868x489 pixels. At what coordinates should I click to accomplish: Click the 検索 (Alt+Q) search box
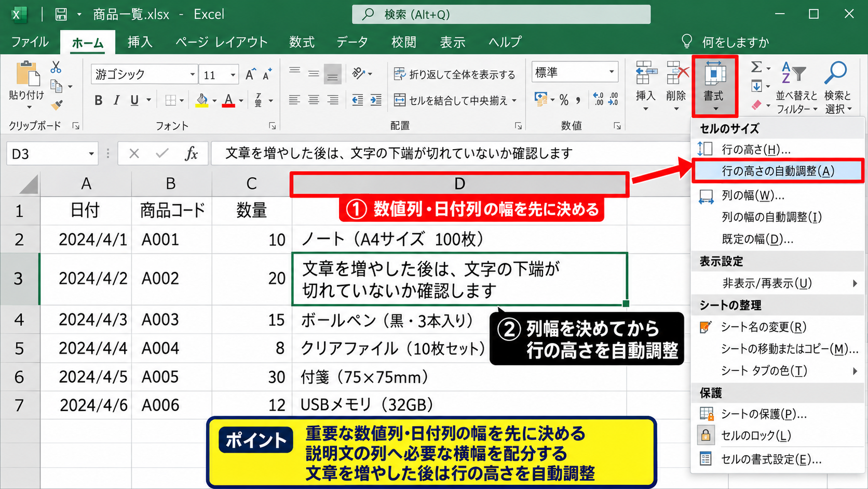[x=501, y=14]
